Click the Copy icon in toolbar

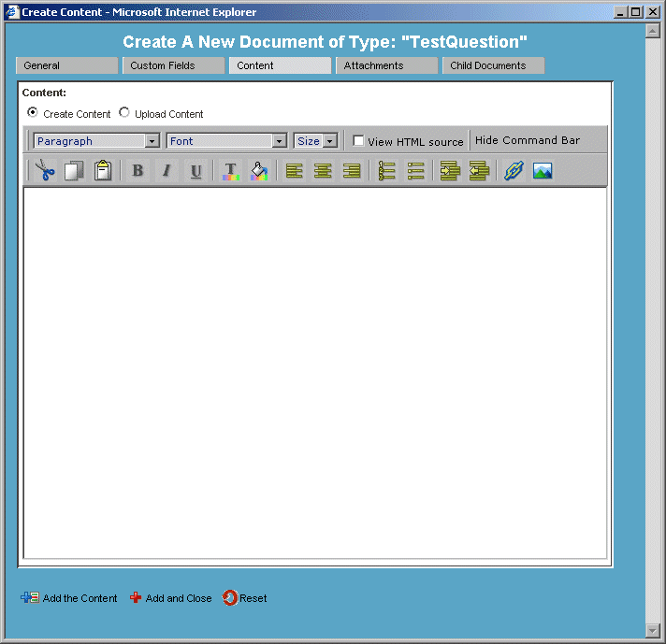click(74, 171)
